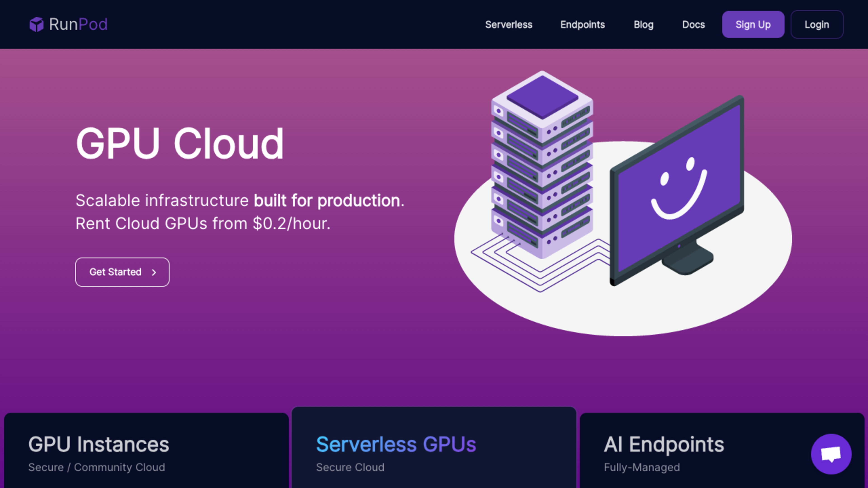Screen dimensions: 868x488
Task: Open the chat support bubble
Action: coord(831,454)
